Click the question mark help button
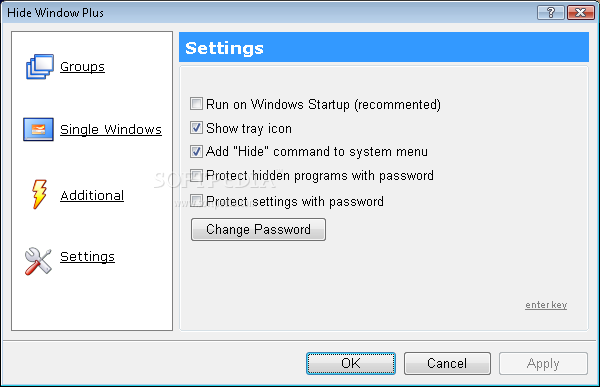 [550, 13]
